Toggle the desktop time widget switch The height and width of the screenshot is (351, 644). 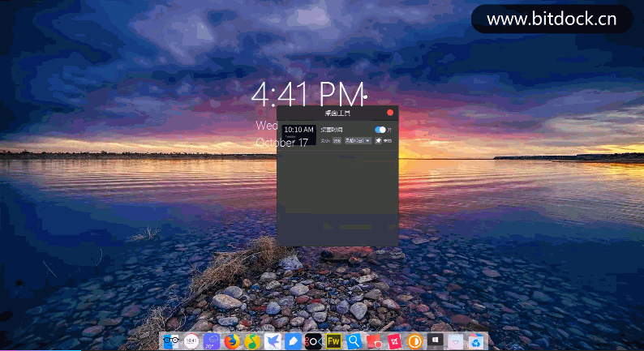[x=380, y=130]
